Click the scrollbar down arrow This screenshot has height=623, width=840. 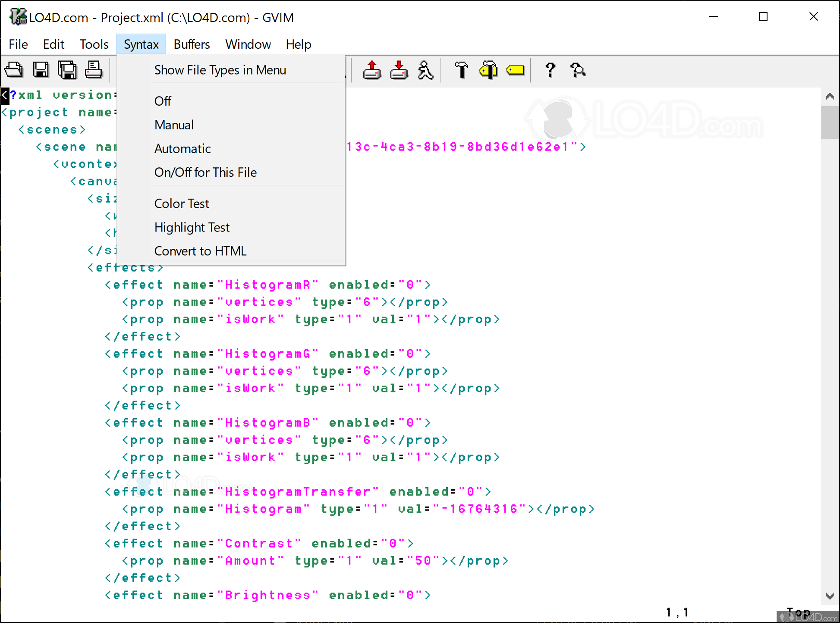pyautogui.click(x=829, y=596)
